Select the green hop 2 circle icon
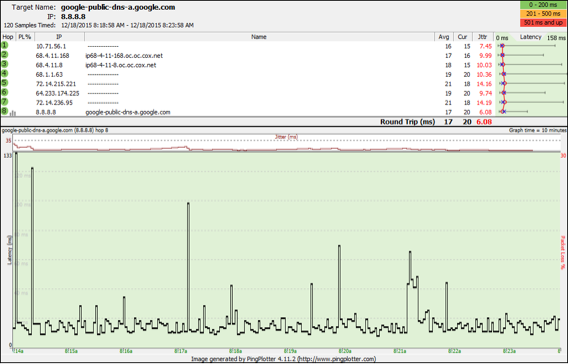The image size is (568, 364). click(4, 55)
